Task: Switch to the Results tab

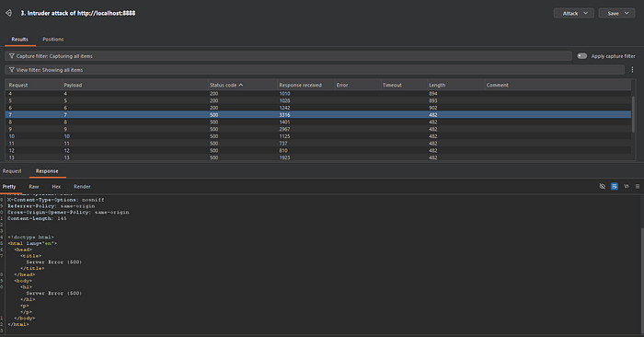Action: (19, 40)
